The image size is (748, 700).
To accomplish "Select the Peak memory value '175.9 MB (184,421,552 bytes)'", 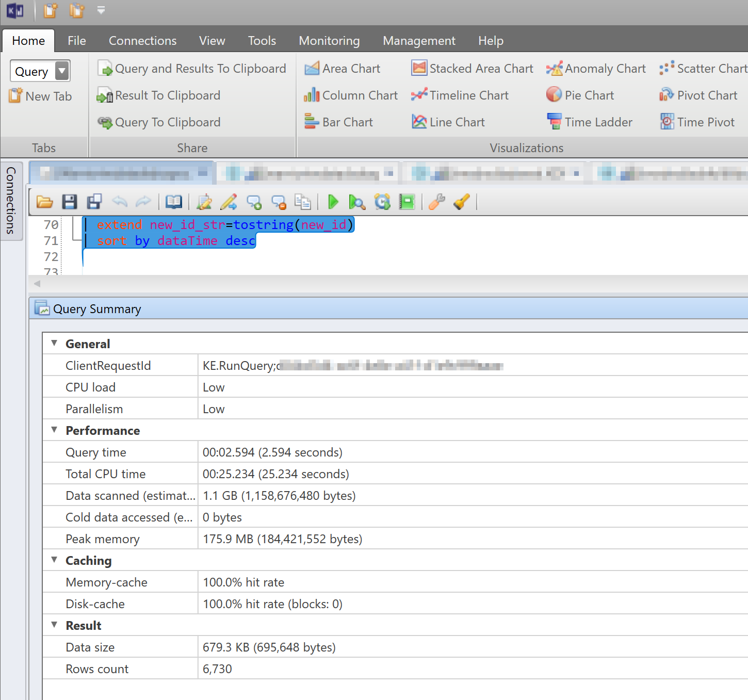I will coord(282,539).
